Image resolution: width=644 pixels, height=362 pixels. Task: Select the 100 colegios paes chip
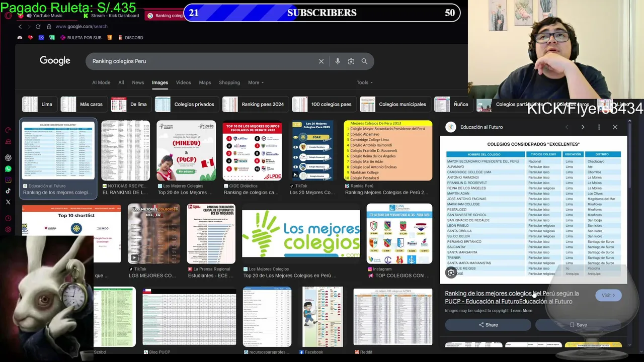[324, 104]
